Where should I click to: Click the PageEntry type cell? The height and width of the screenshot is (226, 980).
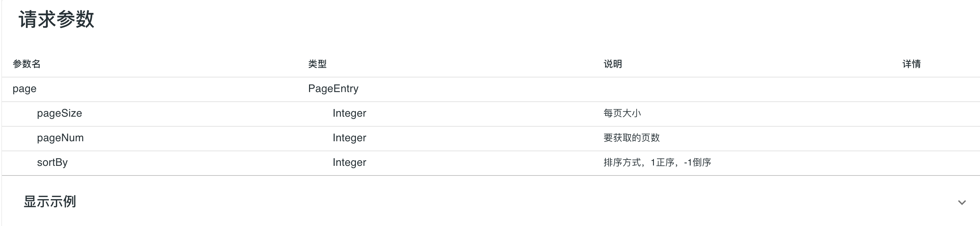coord(333,89)
